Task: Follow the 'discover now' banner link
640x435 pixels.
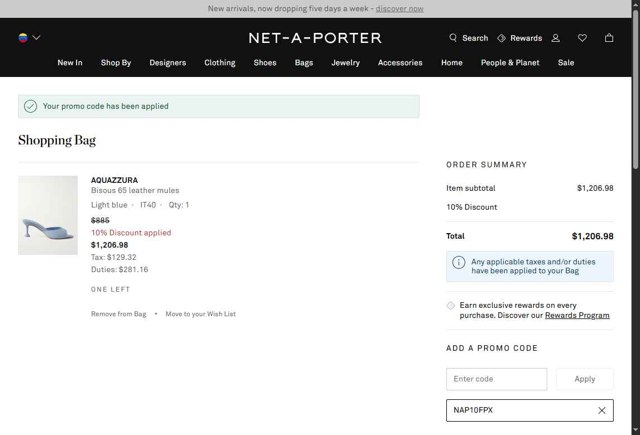Action: coord(400,9)
